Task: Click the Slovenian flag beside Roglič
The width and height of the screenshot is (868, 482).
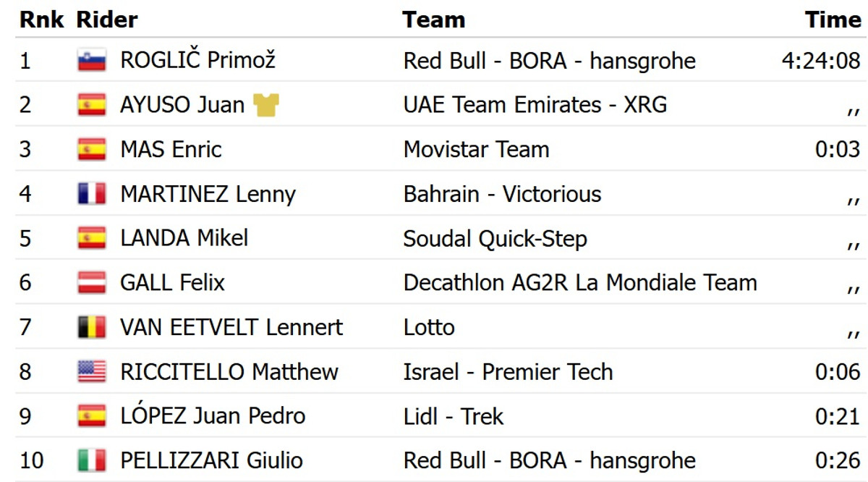Action: (92, 60)
